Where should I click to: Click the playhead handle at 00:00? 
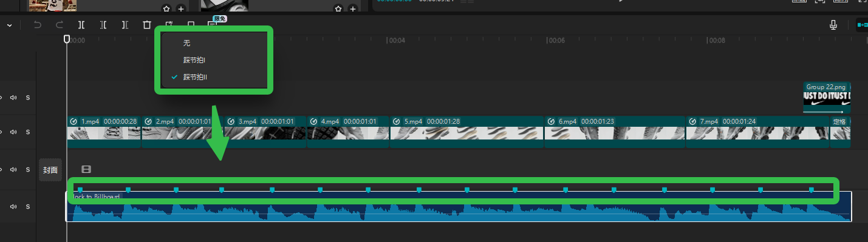67,39
